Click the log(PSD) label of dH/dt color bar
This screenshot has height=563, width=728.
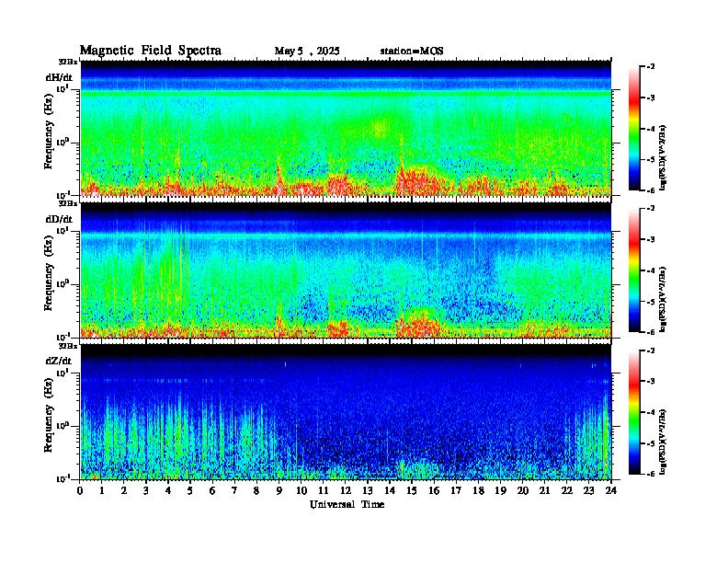click(664, 158)
